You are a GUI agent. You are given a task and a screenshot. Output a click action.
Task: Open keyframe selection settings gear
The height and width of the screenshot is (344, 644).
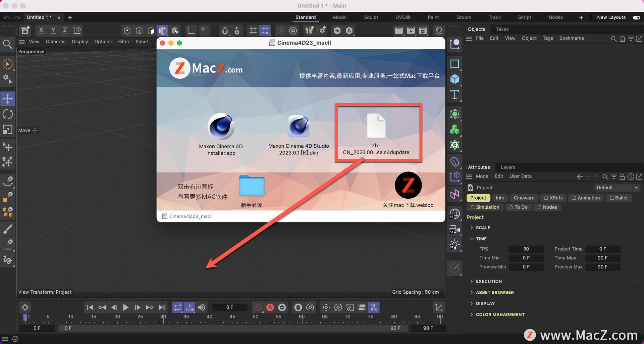(x=282, y=307)
